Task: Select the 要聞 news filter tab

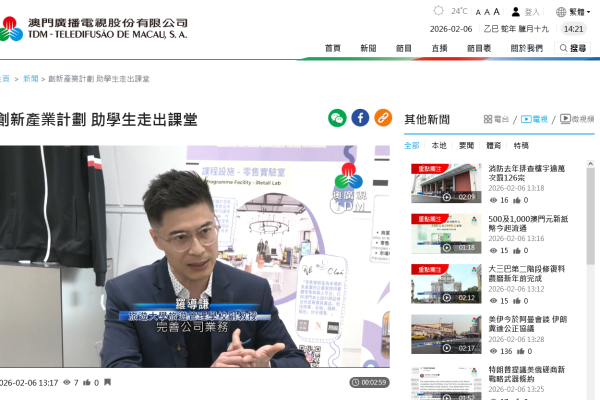Action: (466, 145)
